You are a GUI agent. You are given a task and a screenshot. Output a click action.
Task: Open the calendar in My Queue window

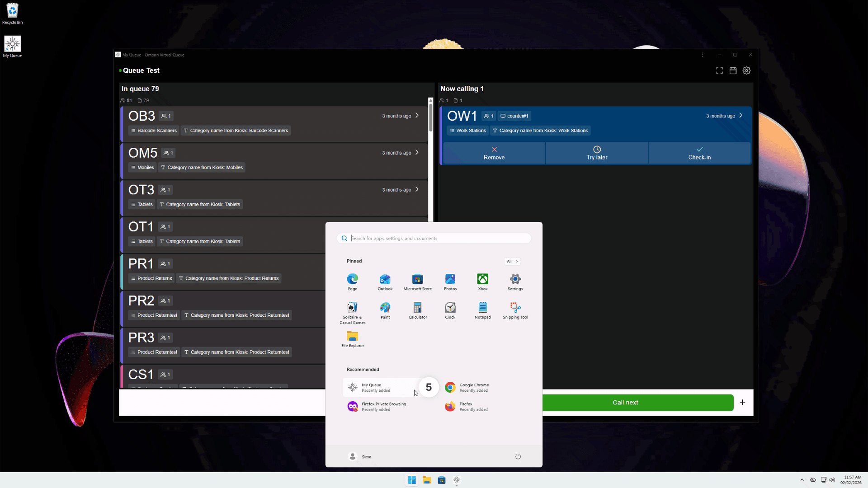pos(733,70)
